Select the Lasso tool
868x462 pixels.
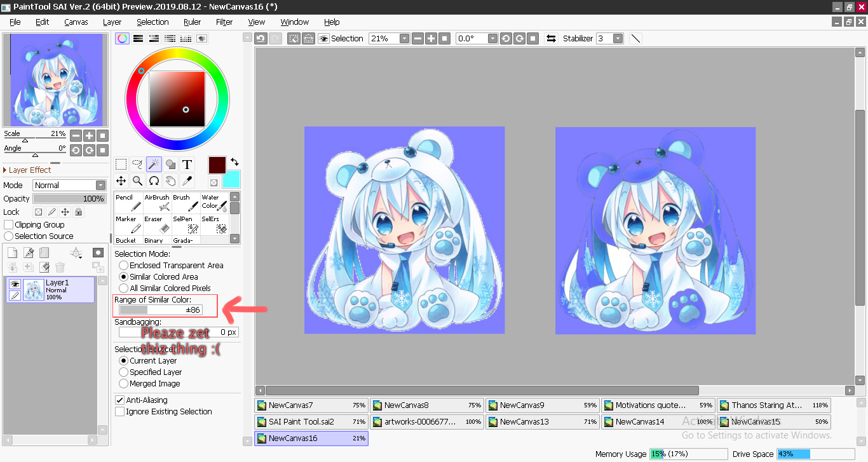point(137,165)
